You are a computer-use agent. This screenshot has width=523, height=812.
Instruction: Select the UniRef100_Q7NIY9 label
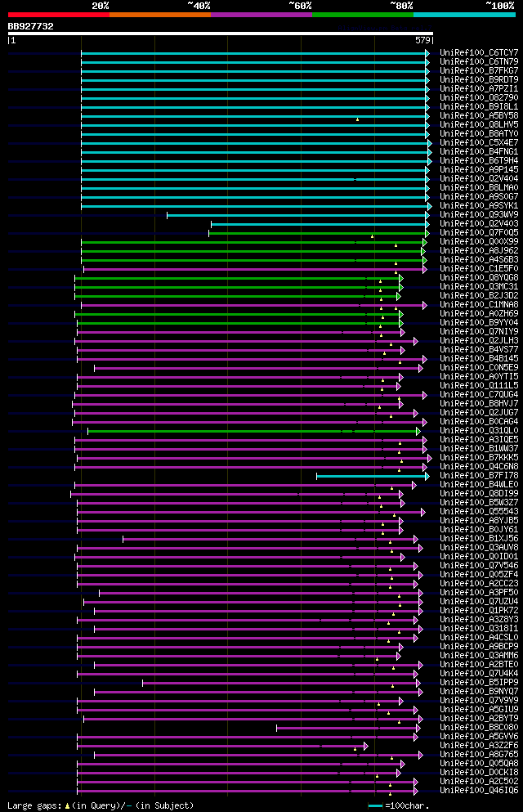(x=479, y=331)
